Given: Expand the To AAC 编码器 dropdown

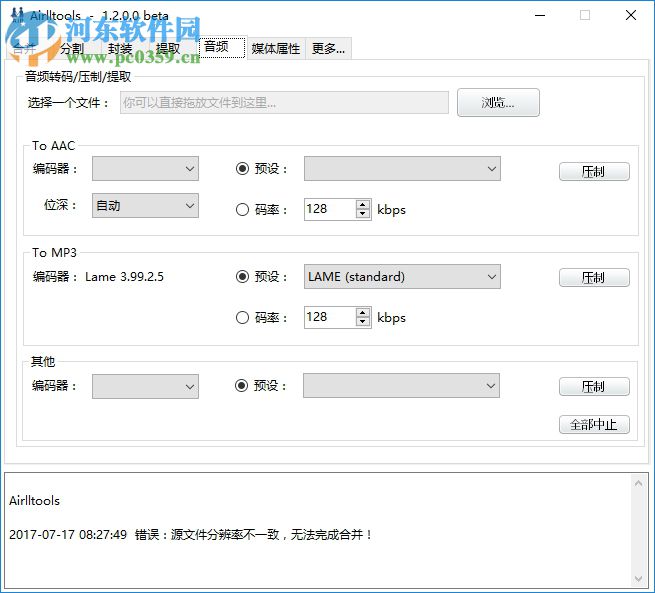Looking at the screenshot, I should (x=145, y=169).
